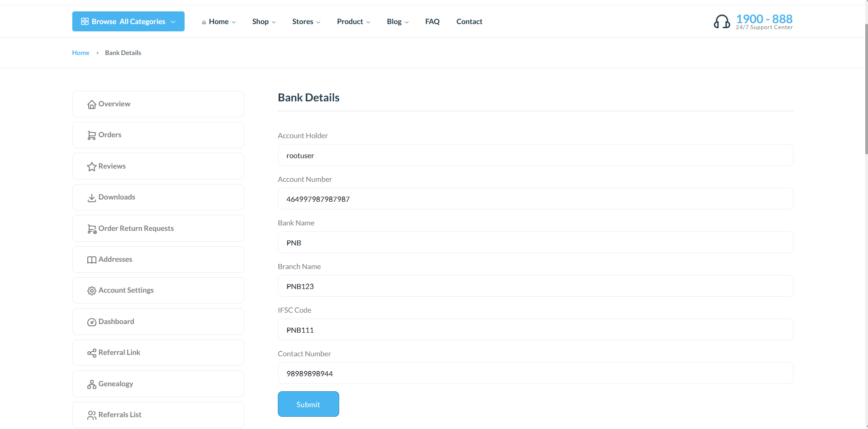Open the Blog menu item
Image resolution: width=868 pixels, height=429 pixels.
tap(397, 21)
